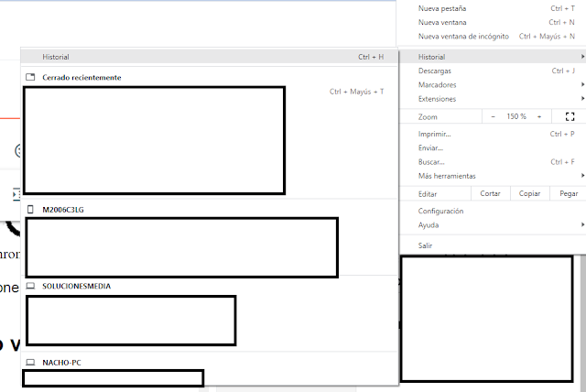Click the Copiar edit button
Image resolution: width=586 pixels, height=392 pixels.
tap(529, 194)
